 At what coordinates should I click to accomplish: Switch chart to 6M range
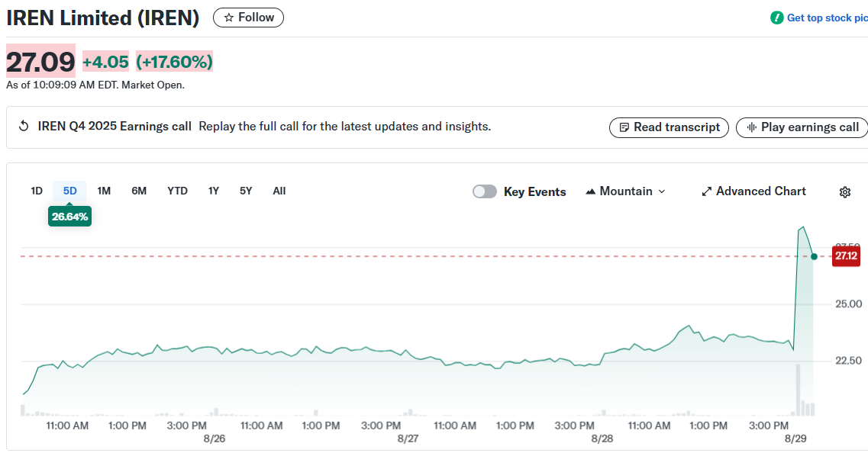pos(139,191)
